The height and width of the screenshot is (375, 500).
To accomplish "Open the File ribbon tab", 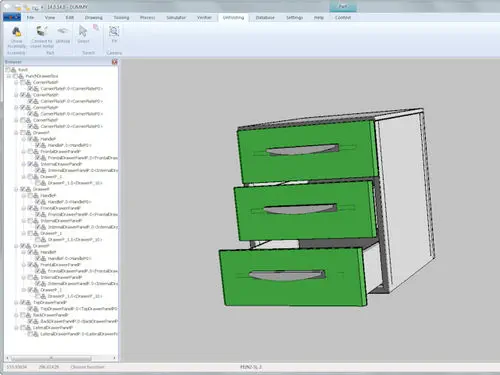I will pyautogui.click(x=30, y=18).
